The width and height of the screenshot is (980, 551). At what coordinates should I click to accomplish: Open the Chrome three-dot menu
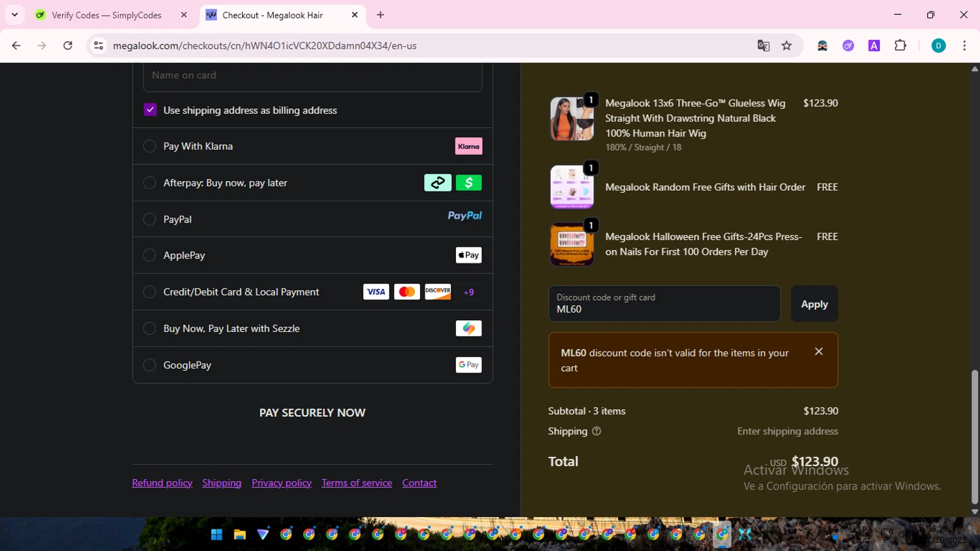click(964, 46)
